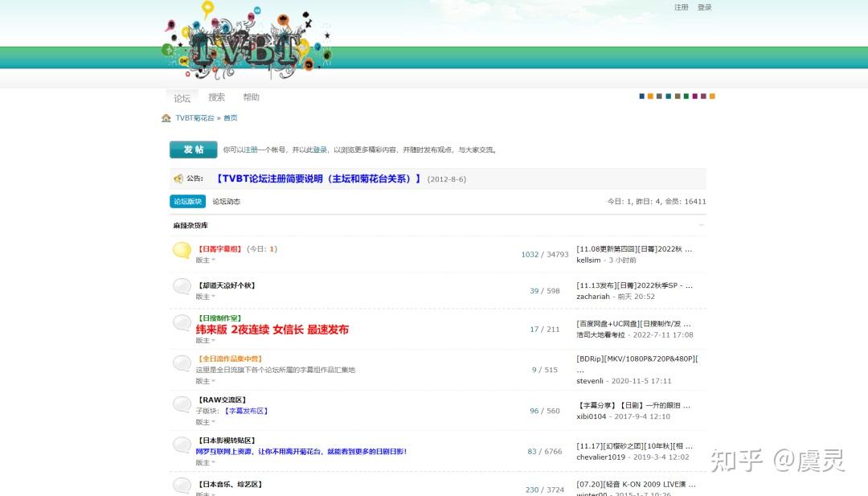The image size is (868, 496).
Task: Click the bubble icon for 日本影视转贴区
Action: 182,445
